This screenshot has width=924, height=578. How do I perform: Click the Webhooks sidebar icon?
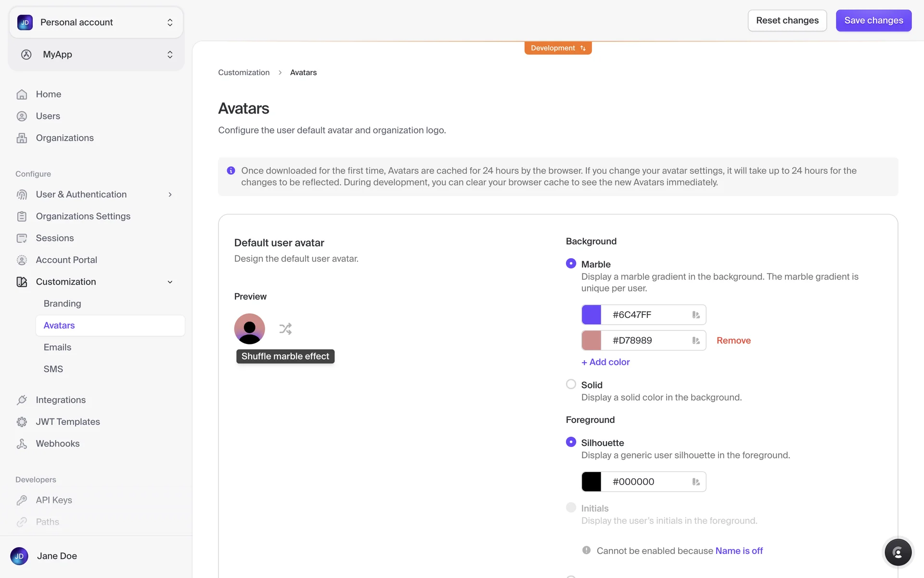pos(22,444)
